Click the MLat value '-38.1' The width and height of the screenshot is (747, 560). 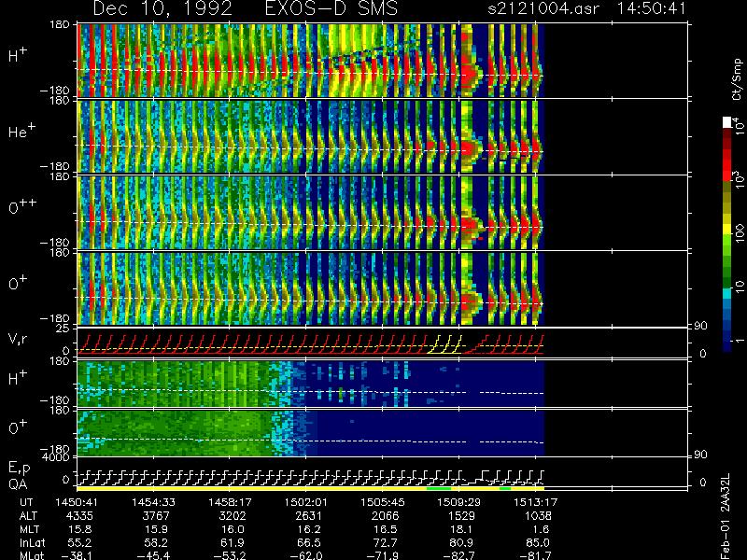click(77, 555)
